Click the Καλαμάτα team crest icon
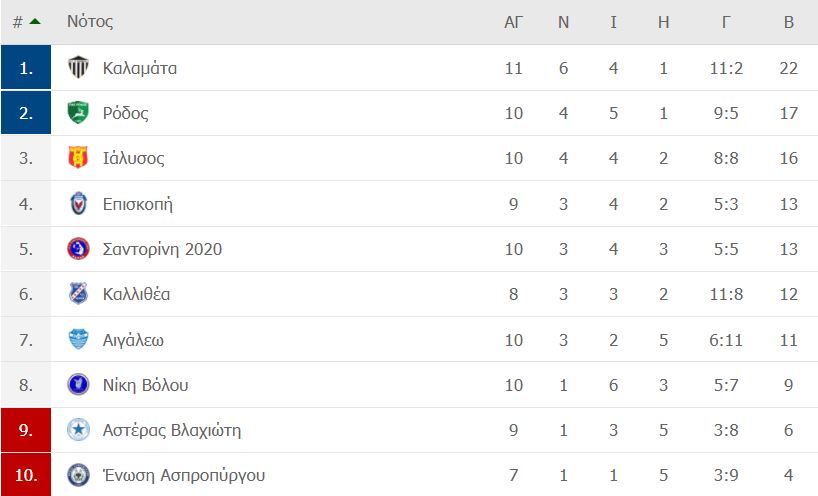This screenshot has width=818, height=496. click(78, 68)
